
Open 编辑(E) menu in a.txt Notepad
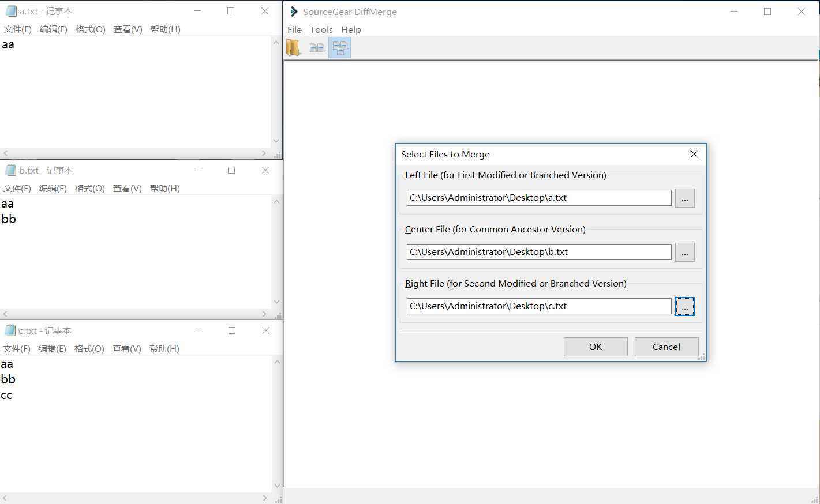[53, 29]
